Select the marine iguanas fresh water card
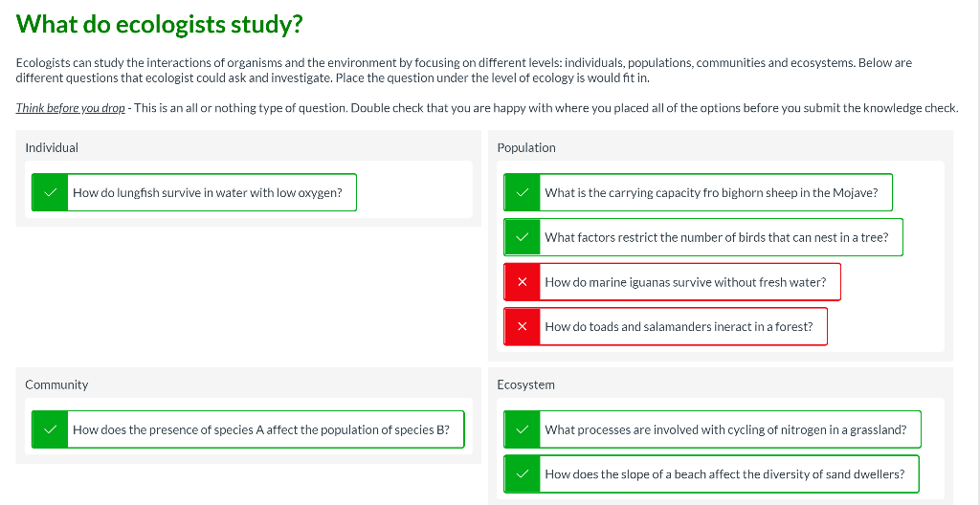Viewport: 980px width, 505px height. [685, 282]
